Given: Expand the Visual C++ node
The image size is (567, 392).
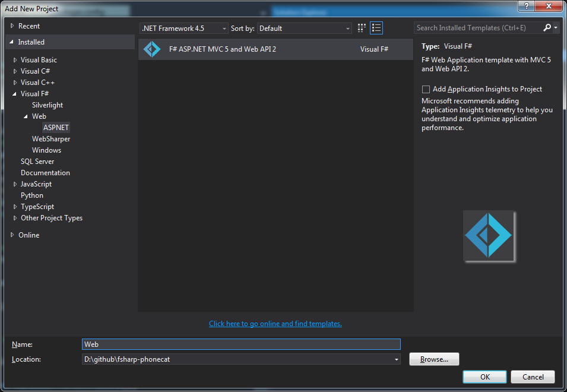Looking at the screenshot, I should point(15,83).
